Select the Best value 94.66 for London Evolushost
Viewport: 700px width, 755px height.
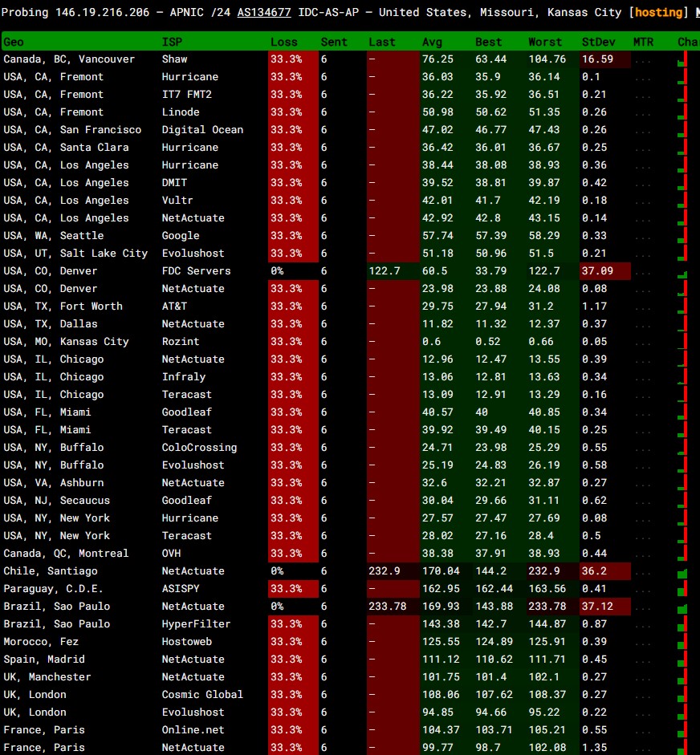coord(491,712)
